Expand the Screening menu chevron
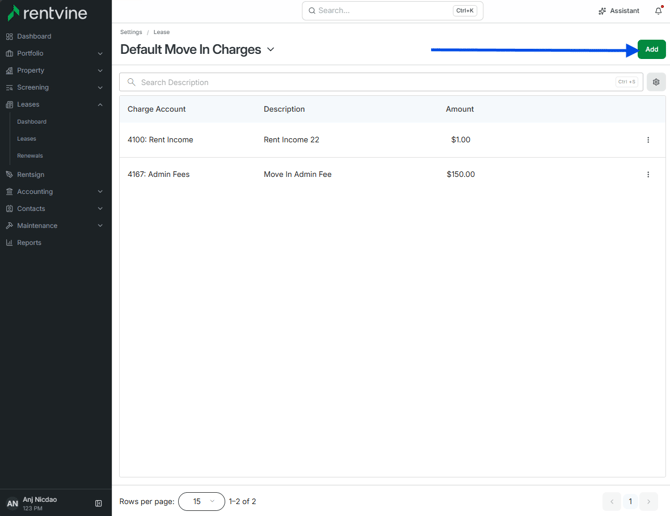 click(100, 88)
